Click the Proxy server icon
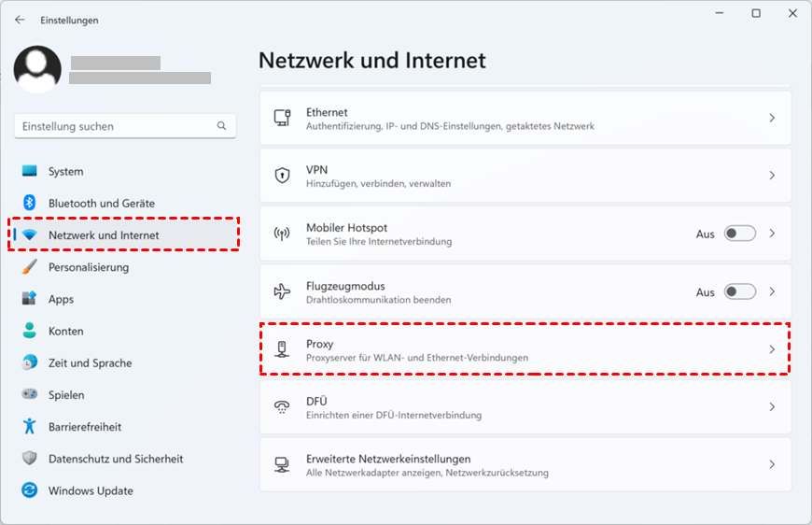The image size is (812, 525). [282, 349]
